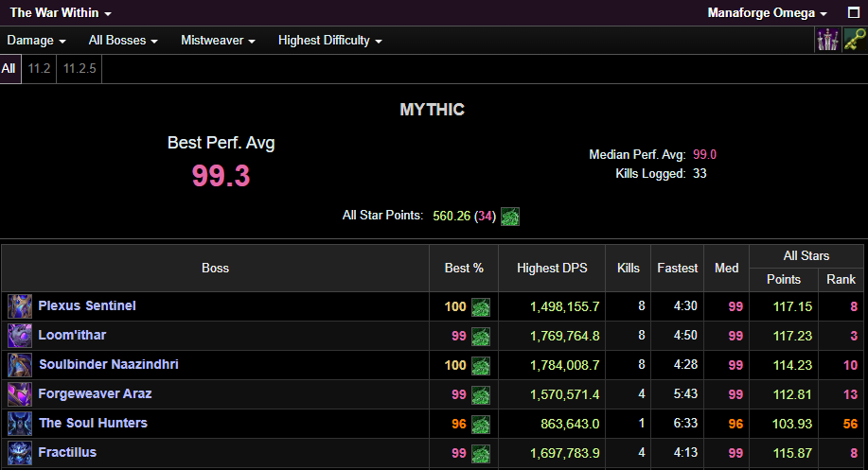Image resolution: width=868 pixels, height=470 pixels.
Task: Expand the Manaforge Omega zone dropdown
Action: pos(768,13)
